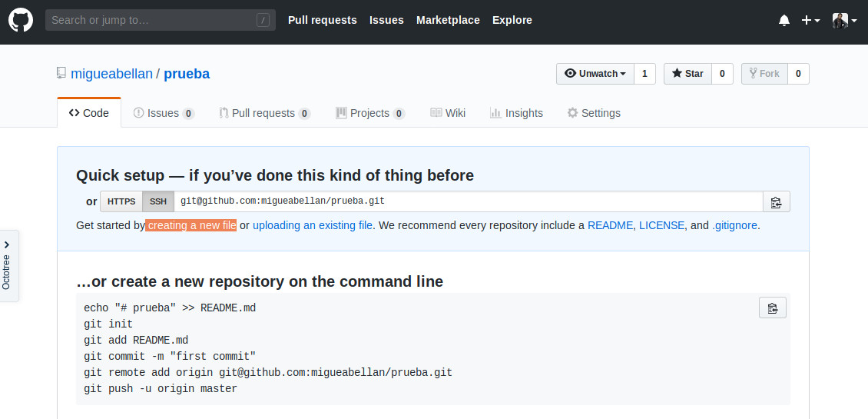Open the user avatar menu
This screenshot has height=419, width=868.
pos(845,21)
